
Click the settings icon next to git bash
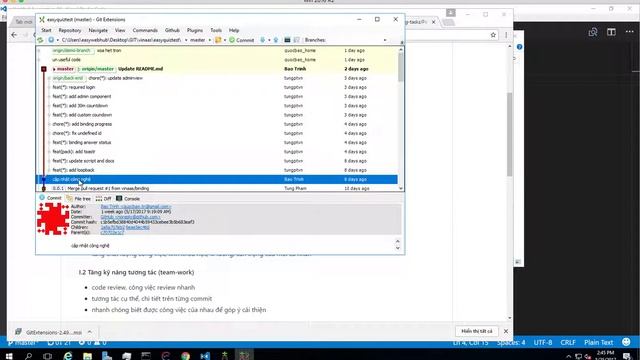click(x=297, y=40)
